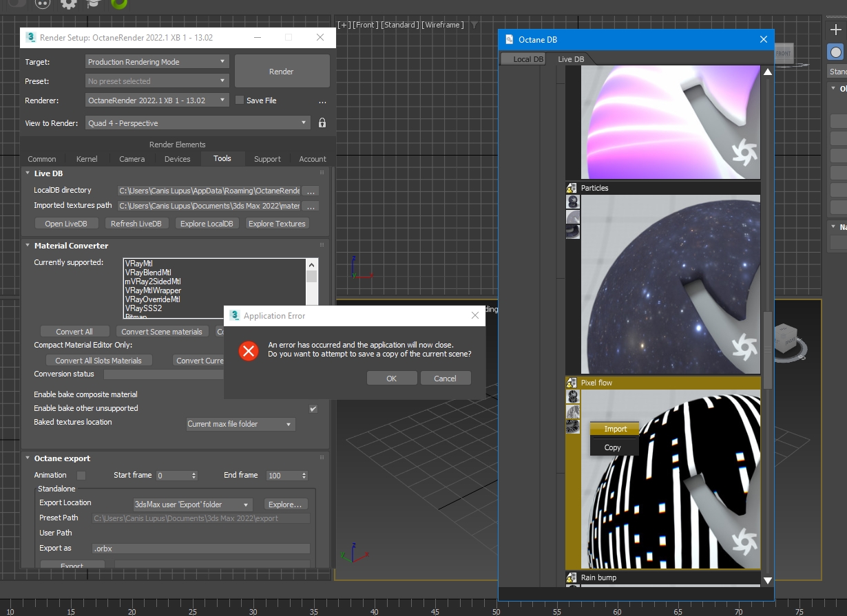Select first small preview icon under Particles
847x616 pixels.
point(573,202)
